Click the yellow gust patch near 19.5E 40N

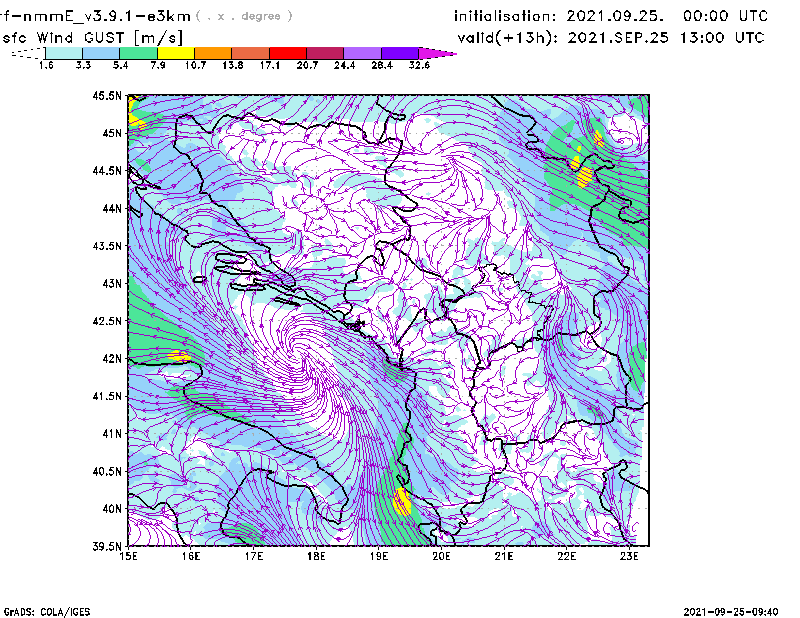402,501
